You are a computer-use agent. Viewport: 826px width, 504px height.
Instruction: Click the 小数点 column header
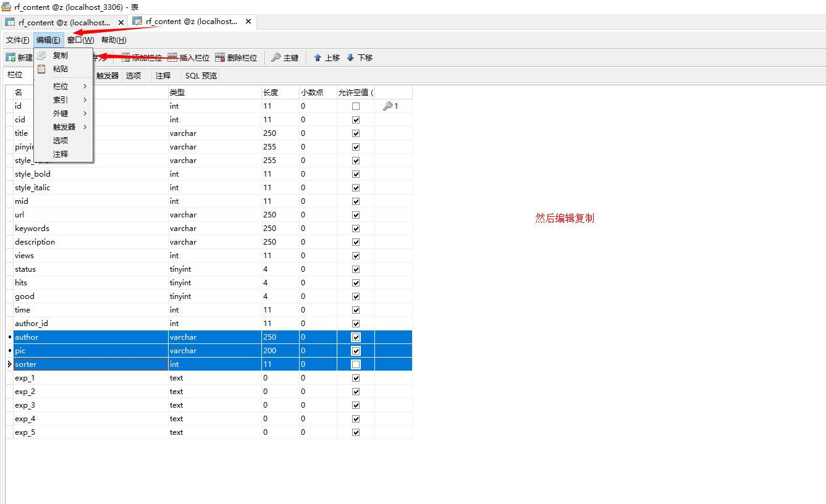click(318, 93)
